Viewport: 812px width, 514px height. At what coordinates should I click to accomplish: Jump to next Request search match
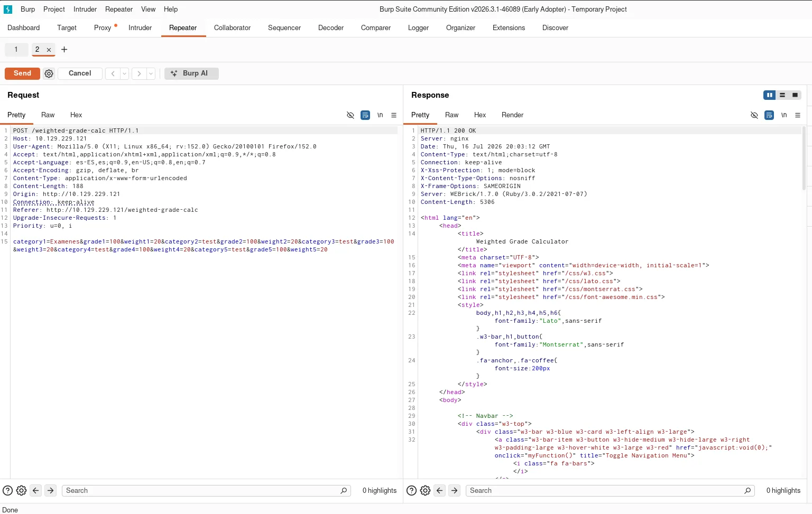coord(51,491)
